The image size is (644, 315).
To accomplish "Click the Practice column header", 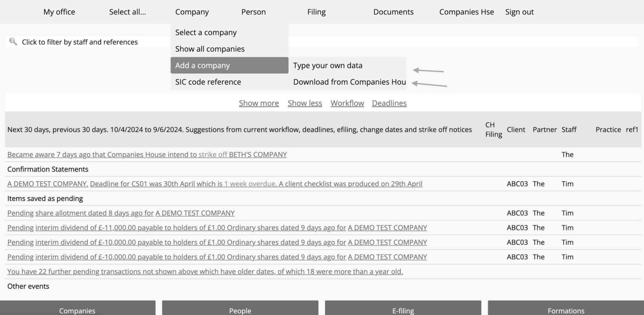I will [608, 130].
